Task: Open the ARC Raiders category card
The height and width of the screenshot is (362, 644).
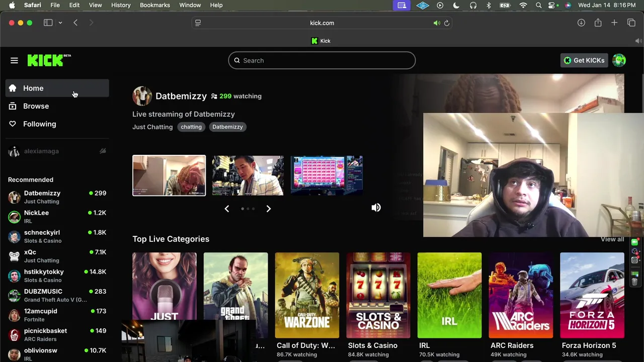Action: pos(521,295)
